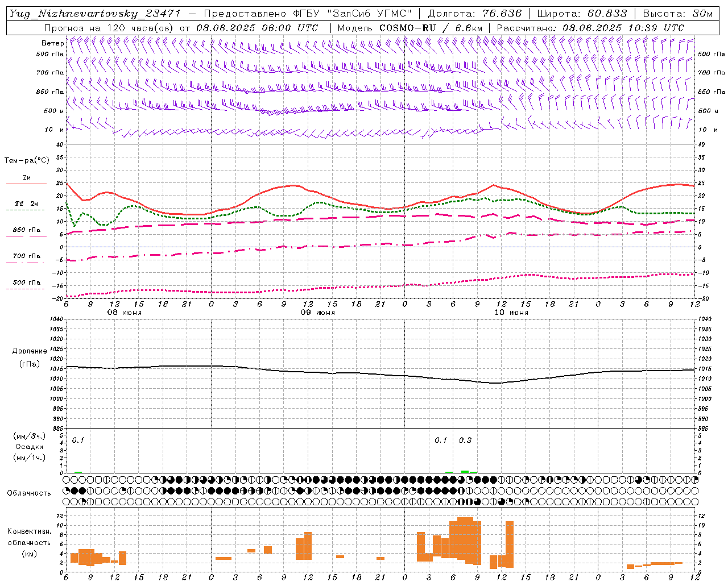The height and width of the screenshot is (582, 728).
Task: Click the '2м' temperature legend entry
Action: tap(27, 177)
